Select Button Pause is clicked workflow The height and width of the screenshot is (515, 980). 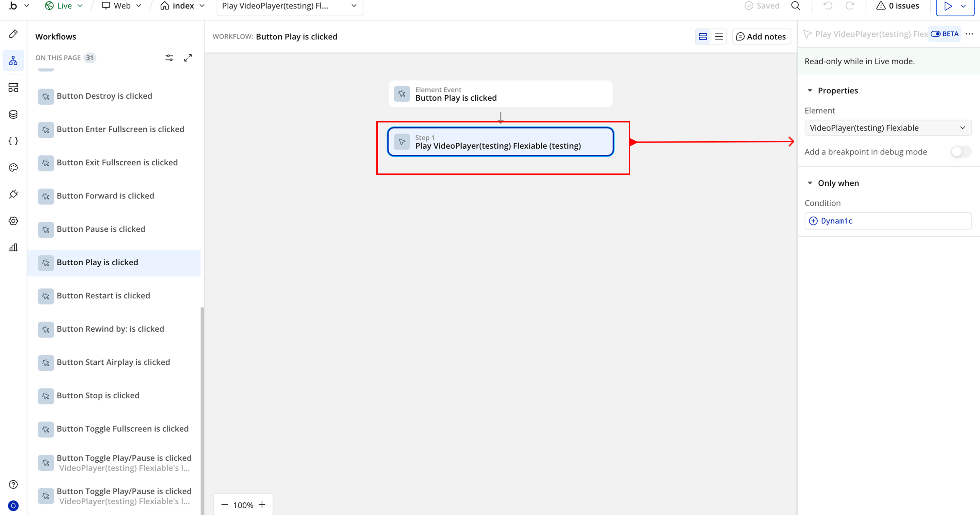click(x=101, y=229)
